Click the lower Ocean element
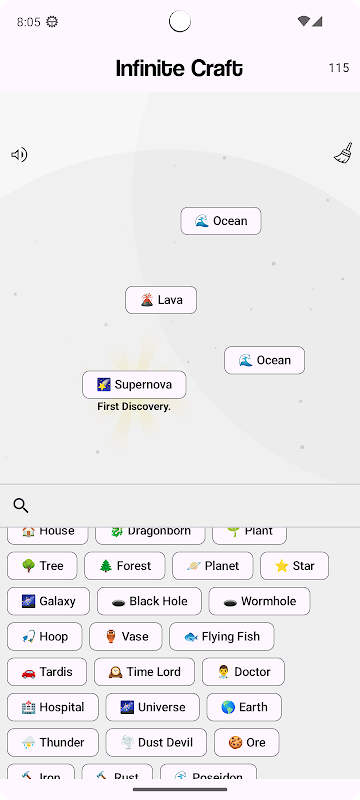The height and width of the screenshot is (800, 360). 265,360
